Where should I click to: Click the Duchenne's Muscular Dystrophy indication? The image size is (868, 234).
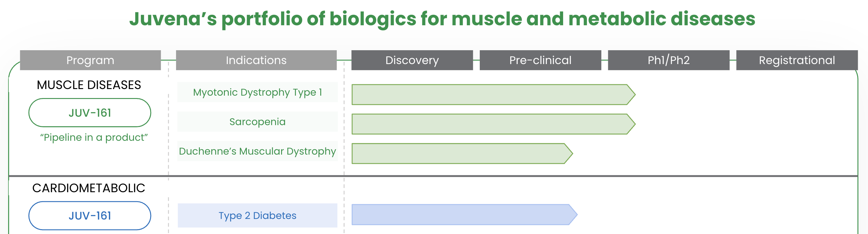click(x=257, y=151)
